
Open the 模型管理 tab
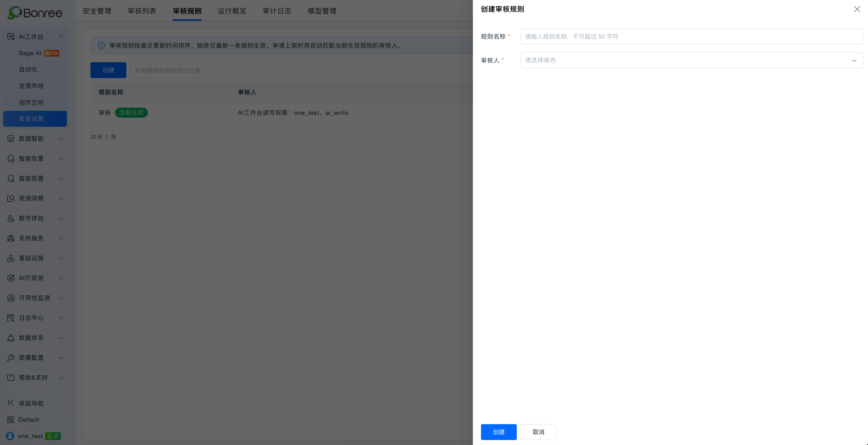322,11
